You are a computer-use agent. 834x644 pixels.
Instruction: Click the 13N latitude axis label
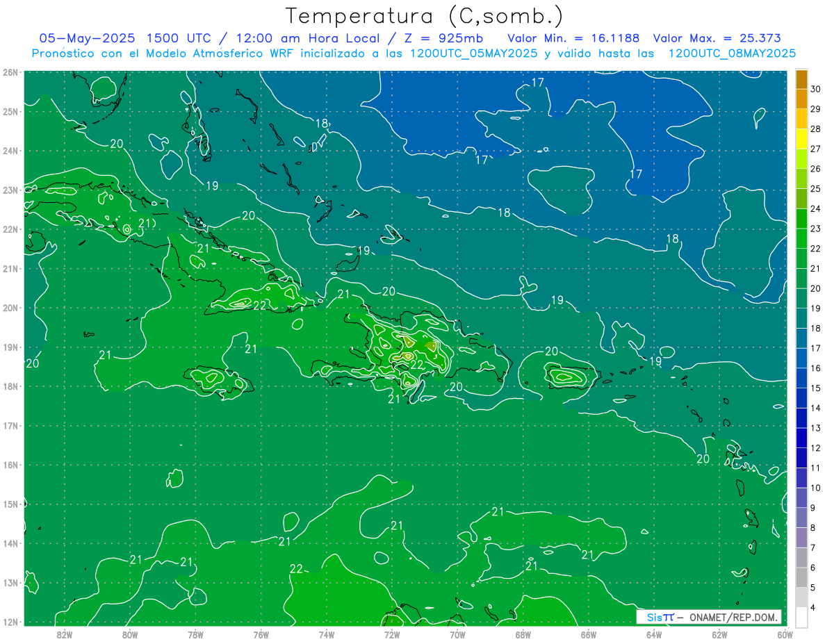point(10,582)
